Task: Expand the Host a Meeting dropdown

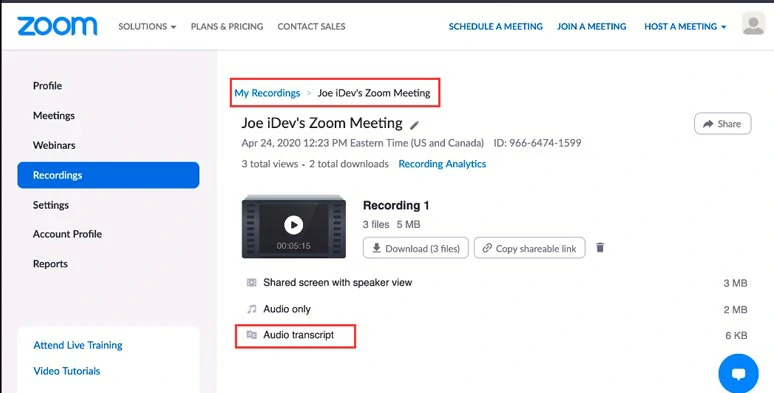Action: coord(685,27)
